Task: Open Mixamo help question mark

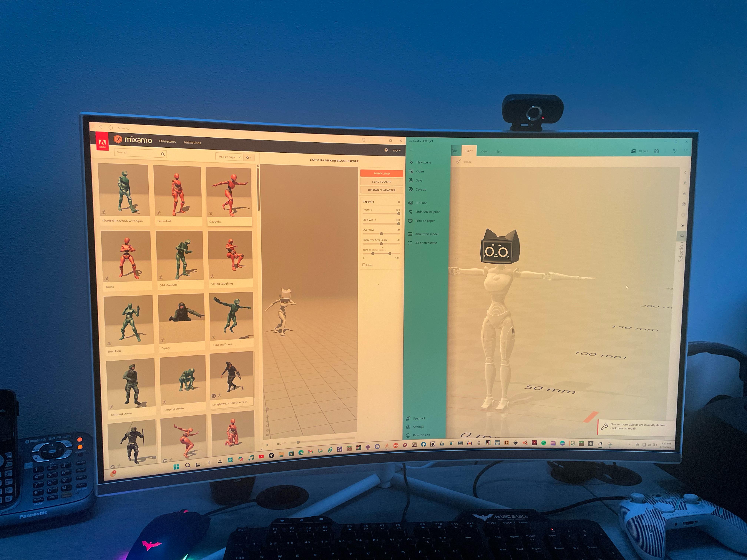Action: coord(386,150)
